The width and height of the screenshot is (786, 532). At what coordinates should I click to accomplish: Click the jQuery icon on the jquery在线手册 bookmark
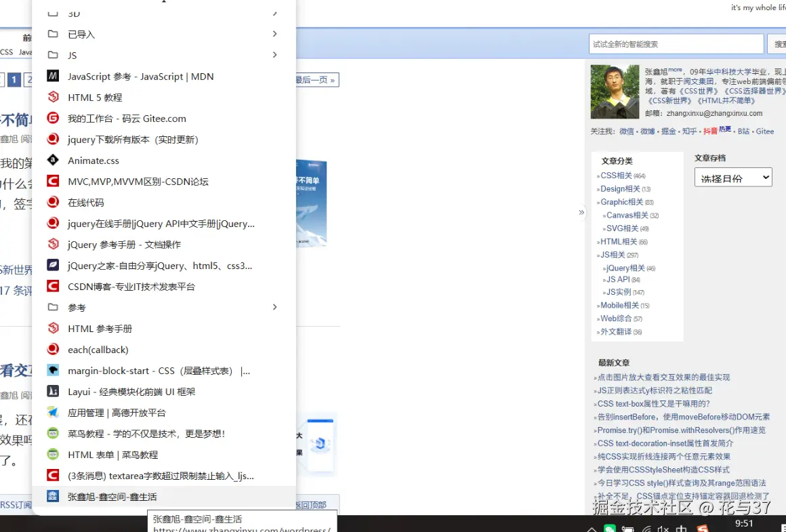point(52,223)
